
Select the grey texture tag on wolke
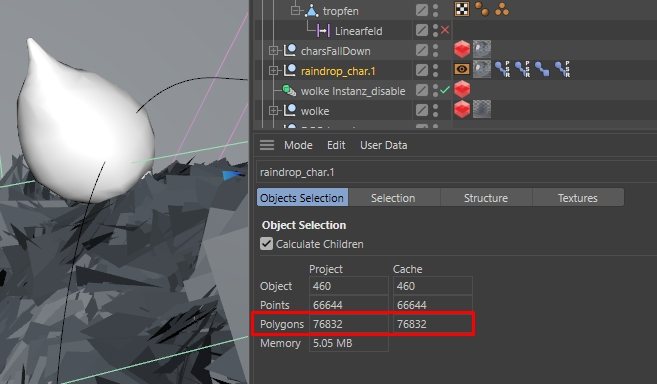(x=482, y=109)
